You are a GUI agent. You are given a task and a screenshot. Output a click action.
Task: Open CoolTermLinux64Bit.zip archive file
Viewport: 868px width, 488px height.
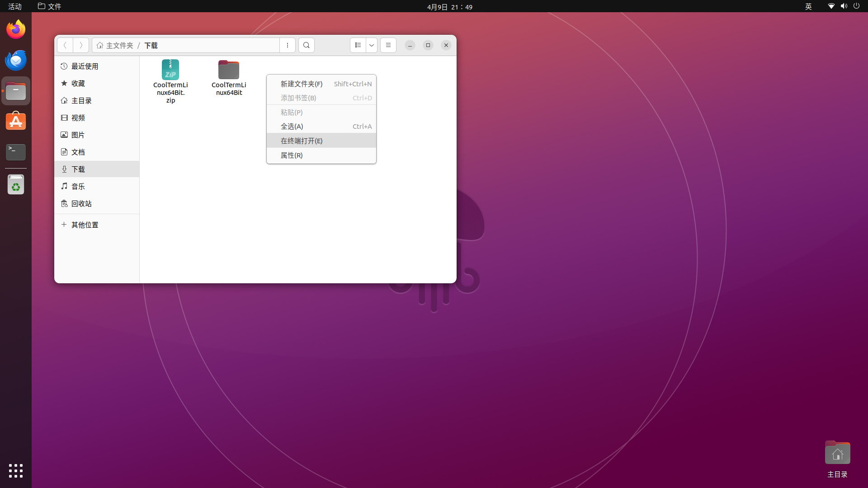coord(170,70)
